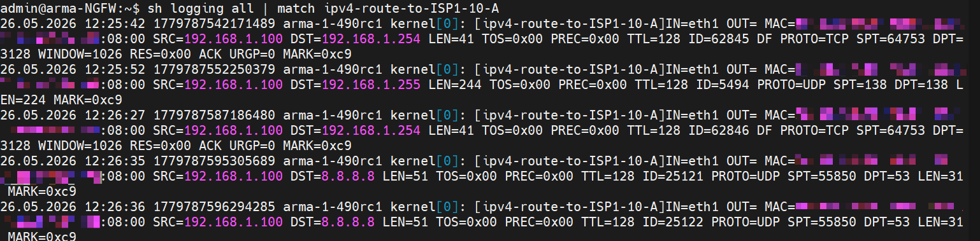Click packet identifier ID=5494
Viewport: 980px width, 241px height.
pos(723,85)
